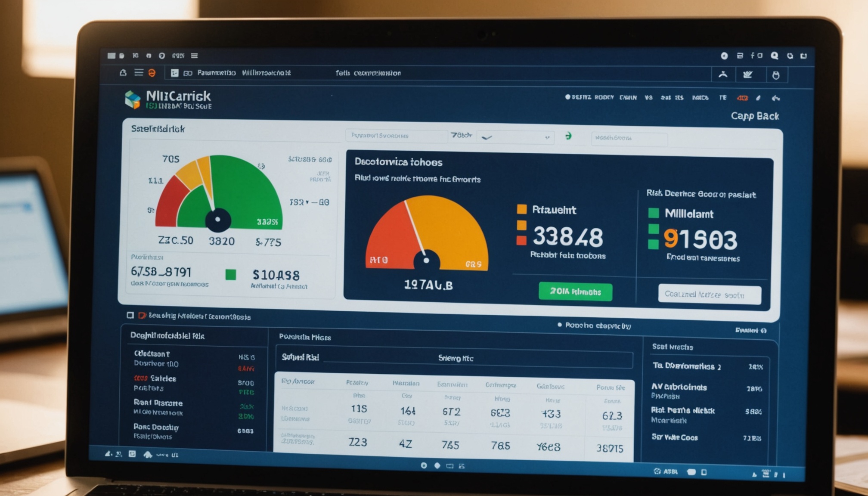
Task: Click the lock icon left of hamburger menu
Action: (123, 72)
